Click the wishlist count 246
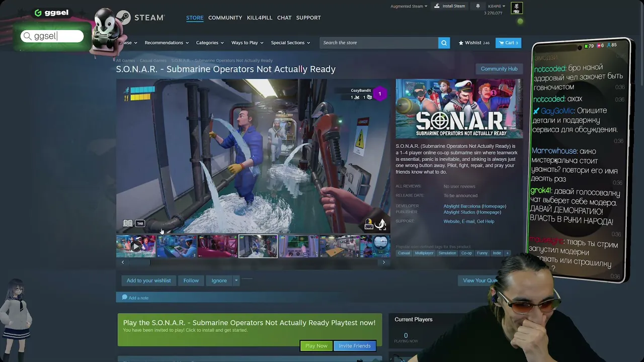 486,43
